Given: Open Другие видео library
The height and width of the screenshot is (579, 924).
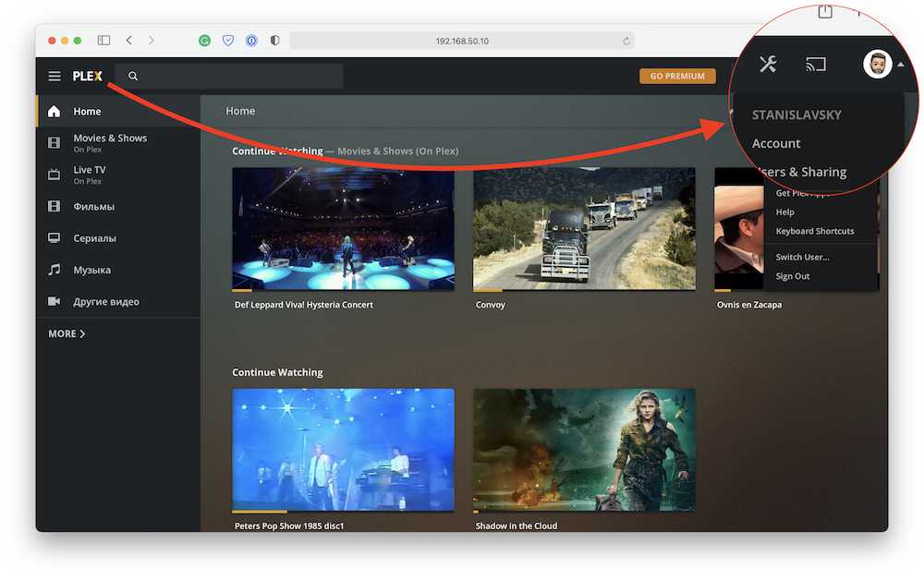Looking at the screenshot, I should 105,302.
